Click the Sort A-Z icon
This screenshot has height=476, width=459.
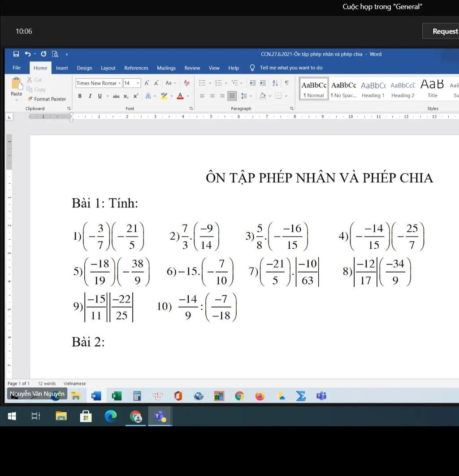click(275, 83)
